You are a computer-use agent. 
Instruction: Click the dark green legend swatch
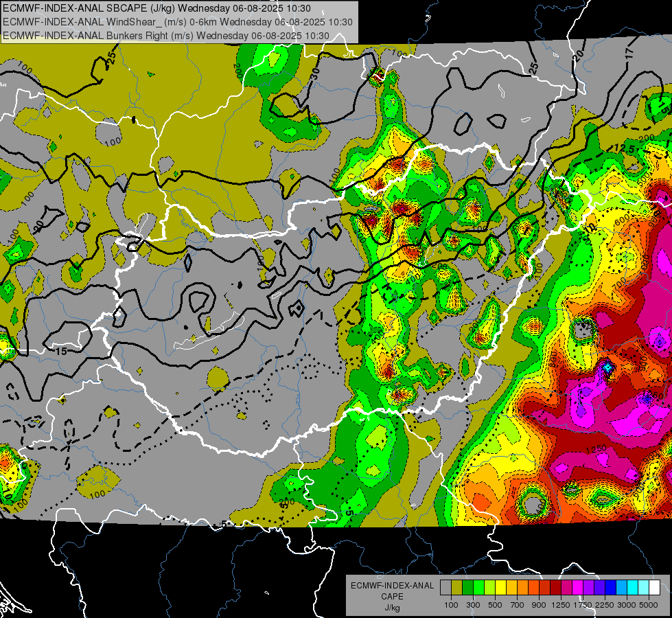click(467, 588)
